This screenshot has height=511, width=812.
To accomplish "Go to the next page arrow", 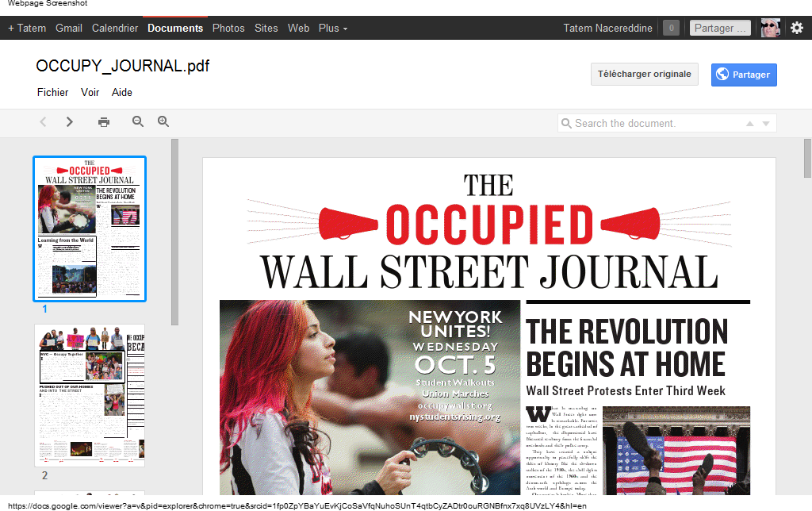I will 70,121.
